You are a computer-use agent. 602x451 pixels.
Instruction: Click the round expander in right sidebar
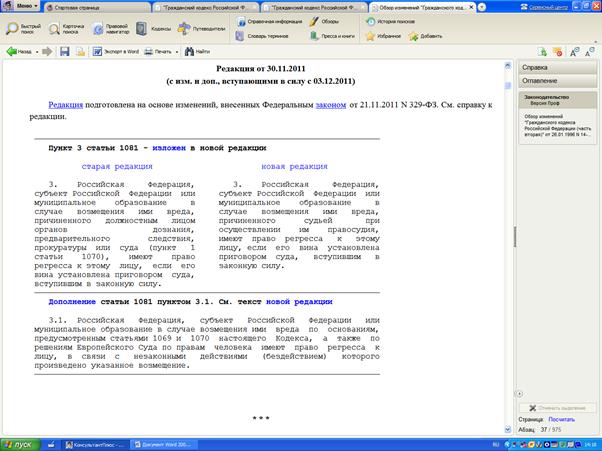(519, 394)
